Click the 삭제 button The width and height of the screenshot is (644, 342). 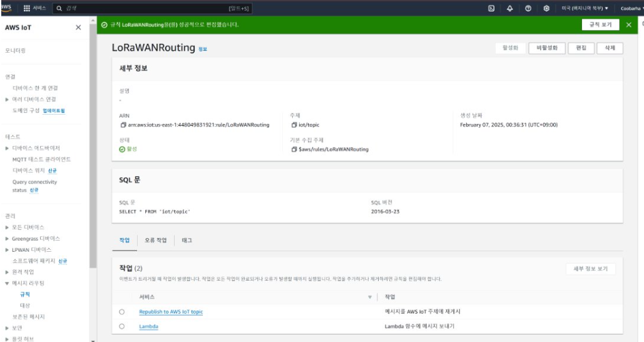click(610, 48)
